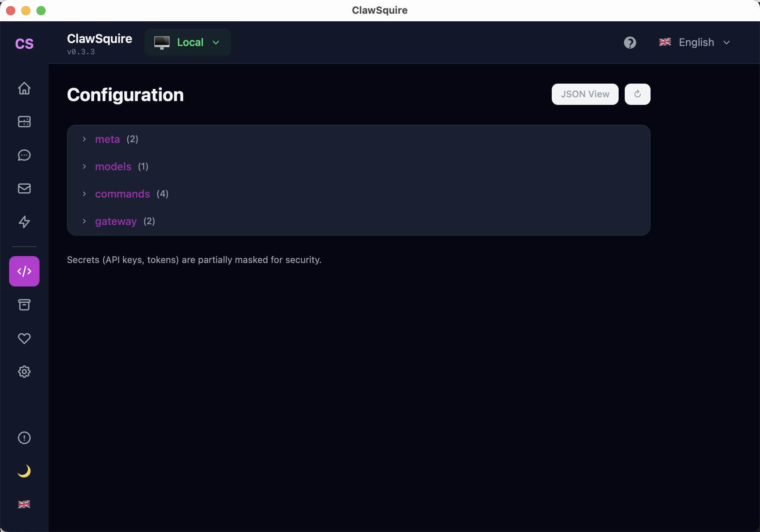Expand the commands section showing 4 items
The image size is (760, 532).
(x=122, y=194)
